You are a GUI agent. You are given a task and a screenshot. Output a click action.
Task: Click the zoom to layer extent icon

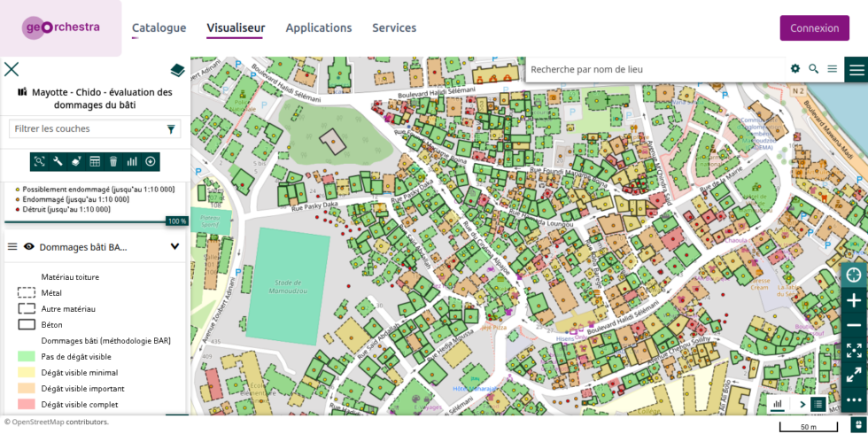pyautogui.click(x=39, y=161)
